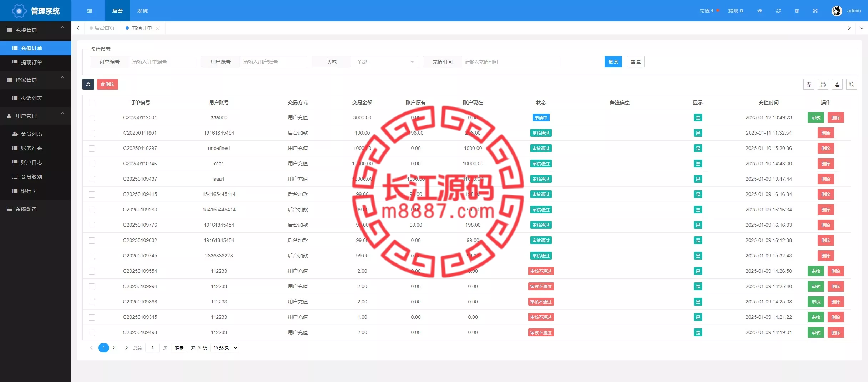Screen dimensions: 868x382
Task: Click 删除 for order C20250109493
Action: pos(836,332)
